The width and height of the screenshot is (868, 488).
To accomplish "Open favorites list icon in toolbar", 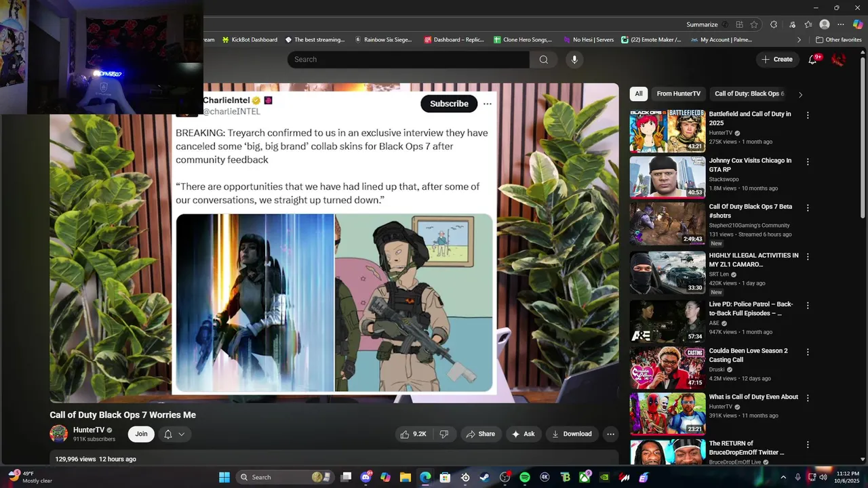I will (808, 24).
